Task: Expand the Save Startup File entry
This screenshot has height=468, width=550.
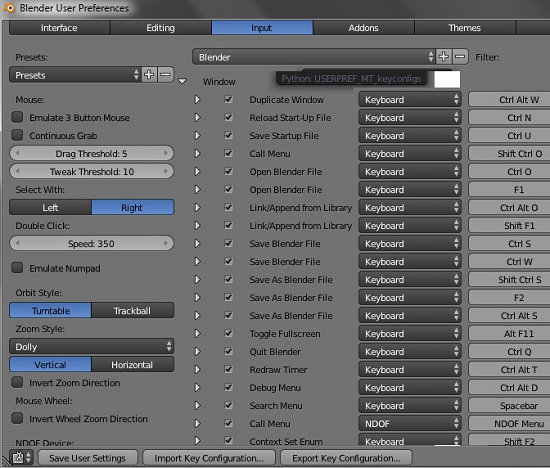Action: pyautogui.click(x=197, y=135)
